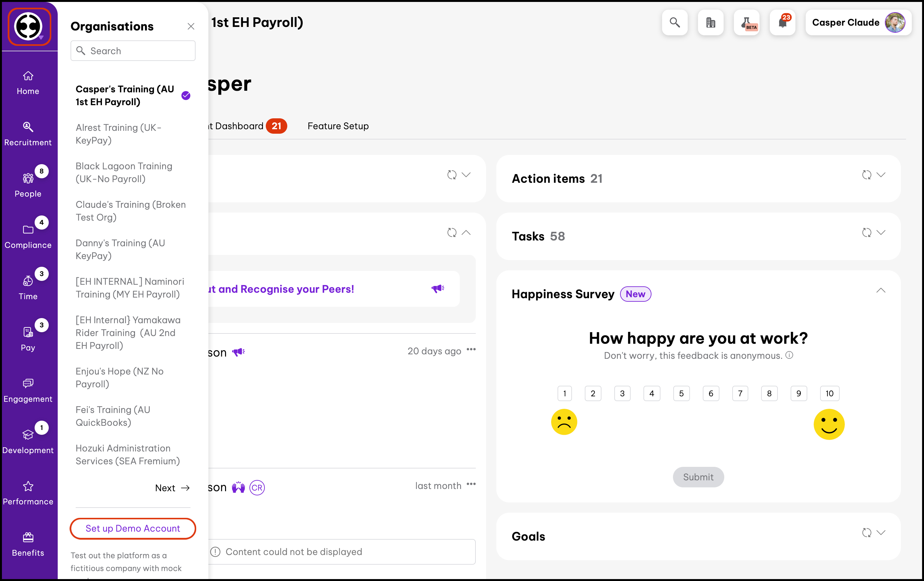Expand the Action items panel chevron
This screenshot has height=581, width=924.
point(881,175)
